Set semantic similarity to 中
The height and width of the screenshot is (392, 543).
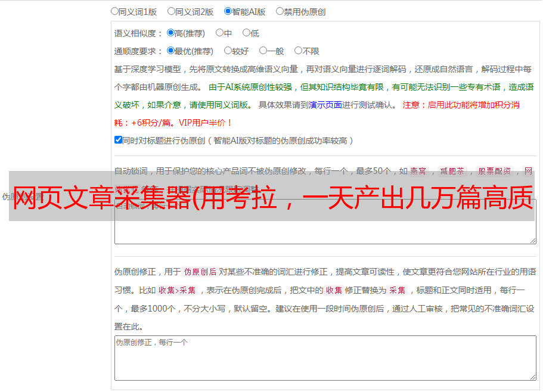219,33
